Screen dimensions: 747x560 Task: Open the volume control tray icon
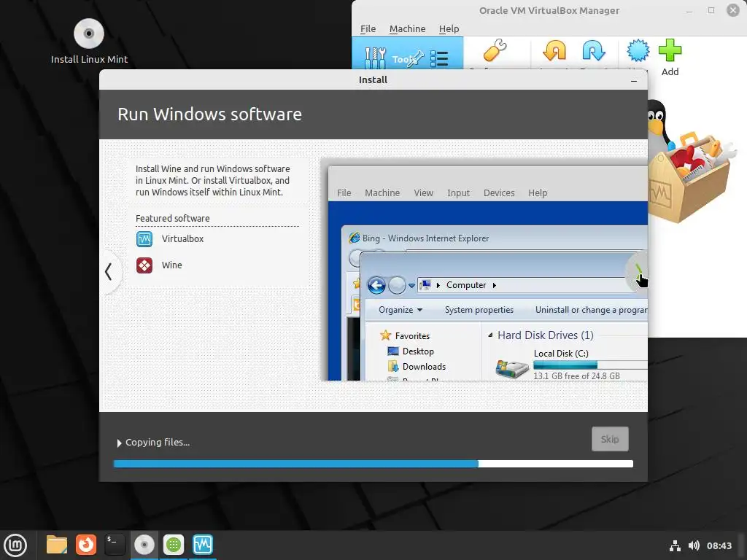694,545
